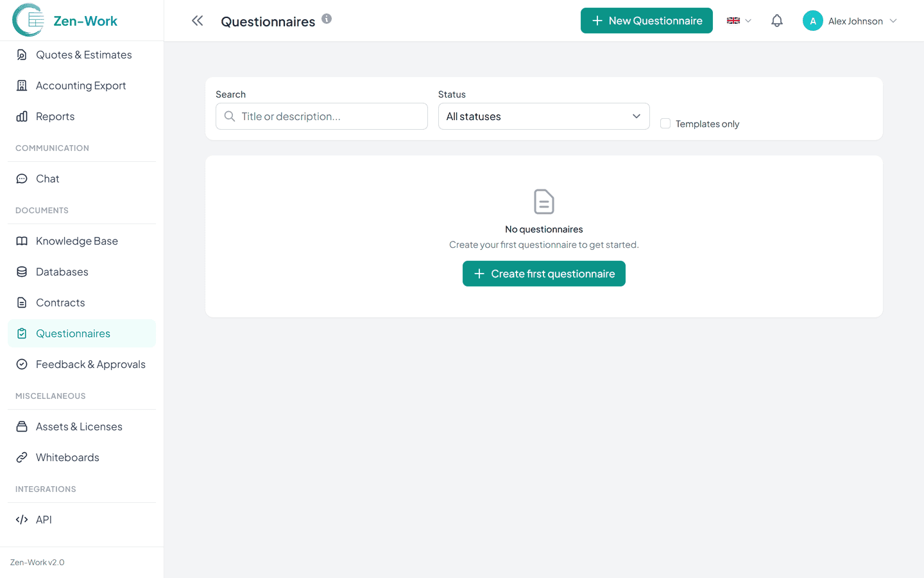Screen dimensions: 924x578
Task: Click the Whiteboards link icon
Action: click(x=22, y=457)
